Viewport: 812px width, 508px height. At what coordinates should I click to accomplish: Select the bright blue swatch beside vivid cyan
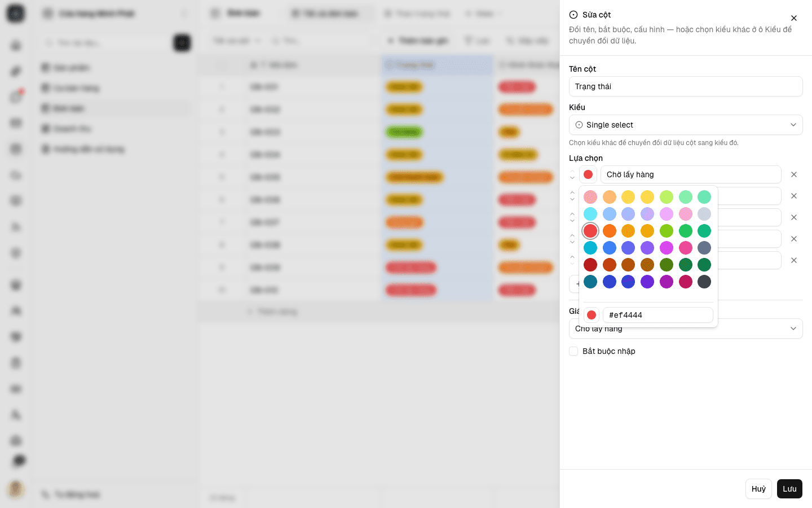(610, 248)
